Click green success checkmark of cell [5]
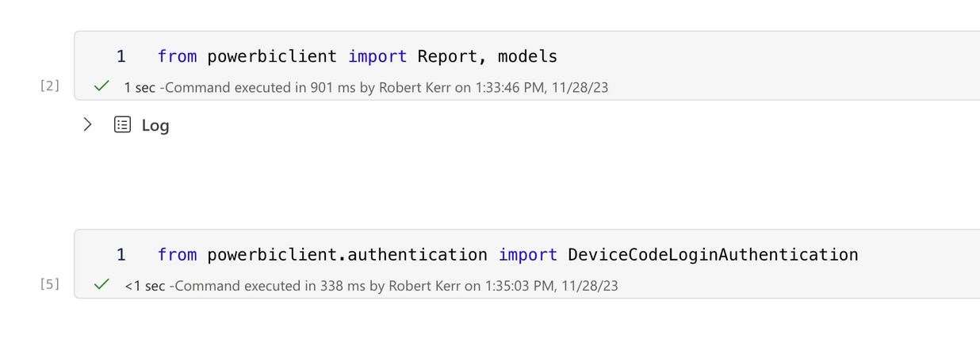This screenshot has height=350, width=980. [101, 284]
